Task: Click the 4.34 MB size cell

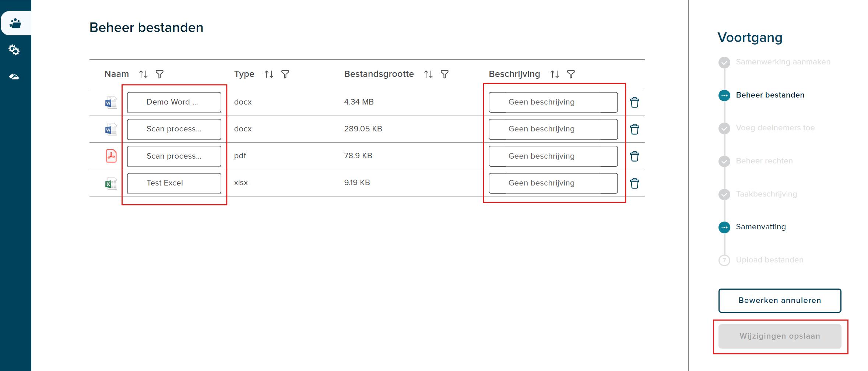Action: (x=359, y=102)
